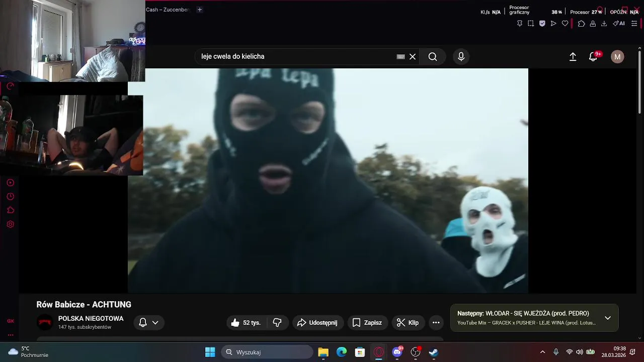This screenshot has width=644, height=362.
Task: Add page to bookmarks with heart icon
Action: click(565, 24)
